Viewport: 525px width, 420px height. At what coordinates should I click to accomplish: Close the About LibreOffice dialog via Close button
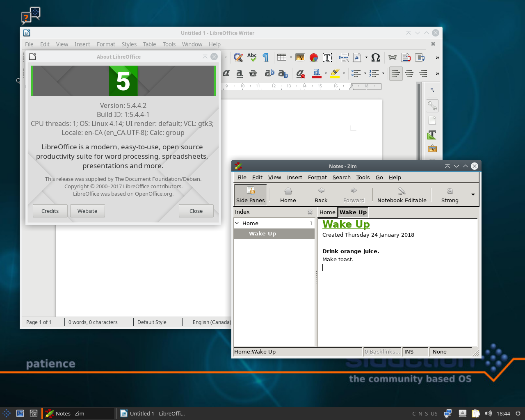tap(196, 211)
